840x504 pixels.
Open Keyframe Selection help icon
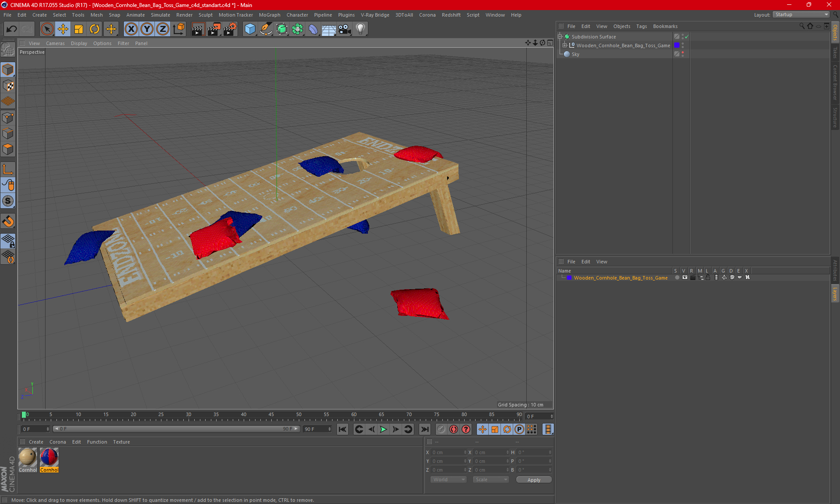tap(466, 429)
